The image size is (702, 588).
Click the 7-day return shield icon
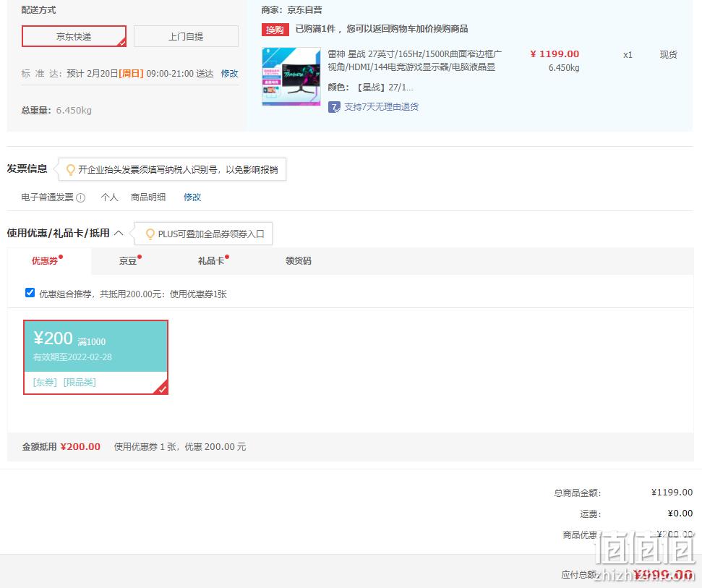(334, 107)
